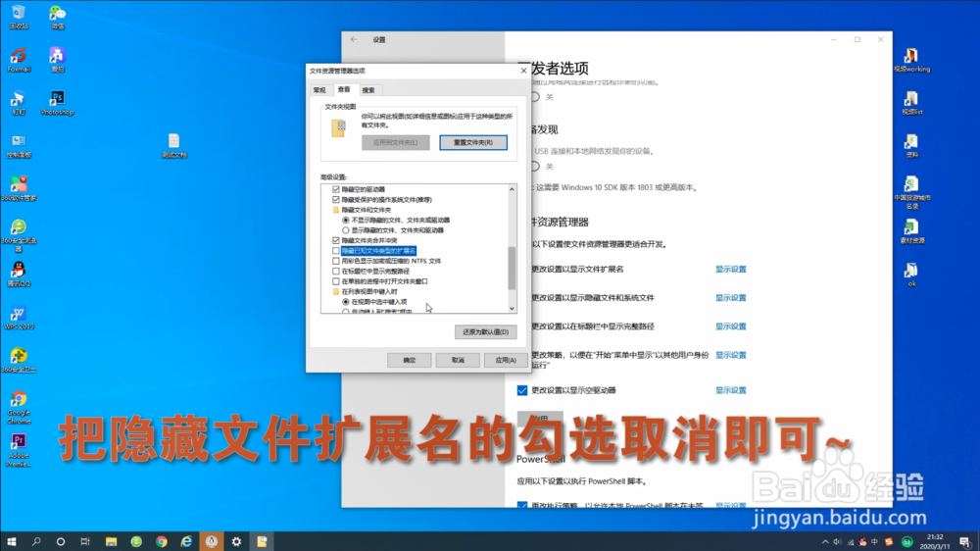This screenshot has width=980, height=551.
Task: Check 用彩色显示加密或压缩的 NTFS 文件 checkbox
Action: pos(335,261)
